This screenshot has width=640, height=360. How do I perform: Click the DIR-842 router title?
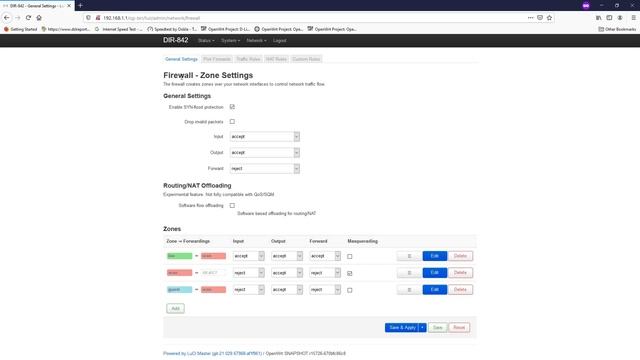pos(176,40)
